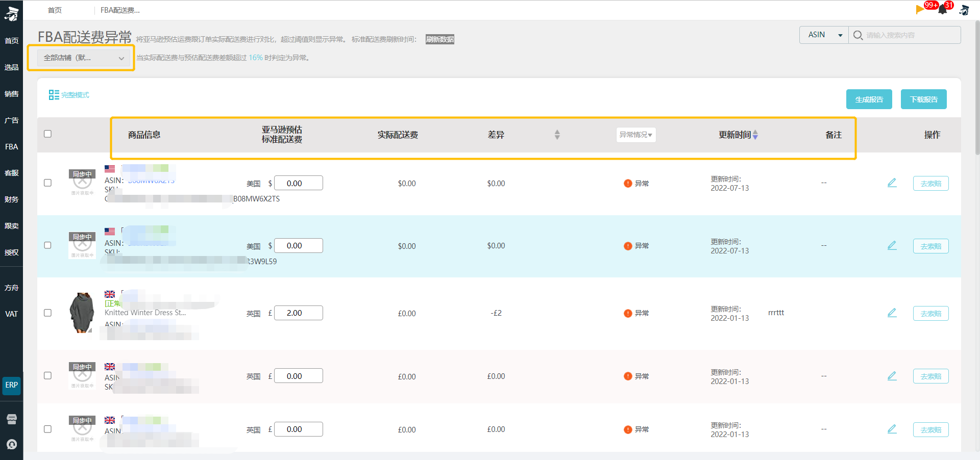Screen dimensions: 980x460
Task: Click the 下载报告 button
Action: click(923, 99)
